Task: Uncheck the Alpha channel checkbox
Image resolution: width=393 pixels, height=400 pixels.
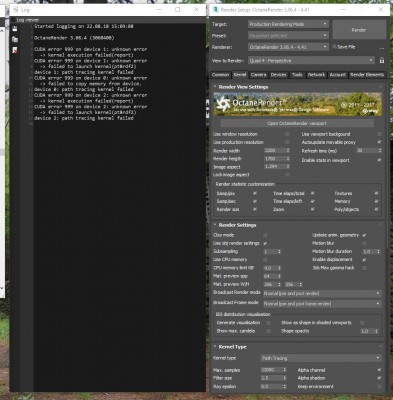Action: (x=379, y=370)
